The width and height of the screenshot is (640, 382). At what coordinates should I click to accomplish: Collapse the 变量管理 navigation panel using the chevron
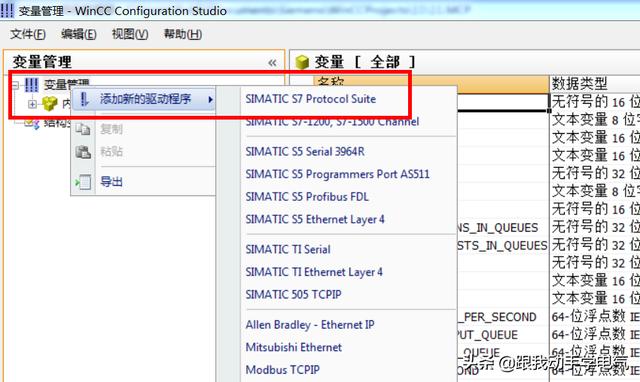(272, 62)
